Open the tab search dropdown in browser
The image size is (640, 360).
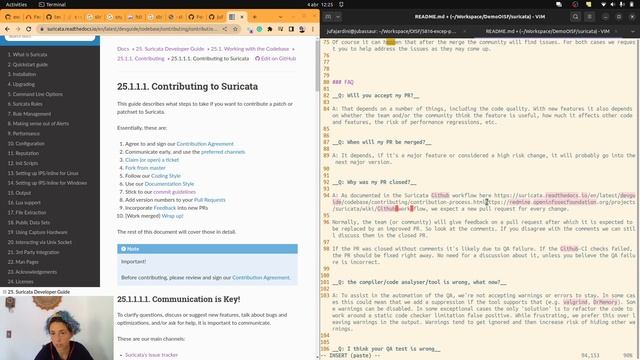(x=280, y=17)
